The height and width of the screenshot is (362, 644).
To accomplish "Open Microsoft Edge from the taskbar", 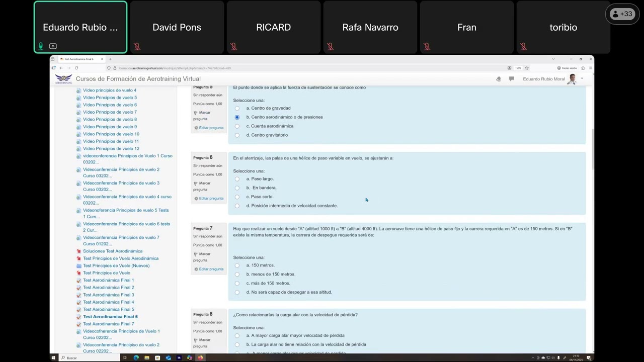I will pyautogui.click(x=136, y=358).
